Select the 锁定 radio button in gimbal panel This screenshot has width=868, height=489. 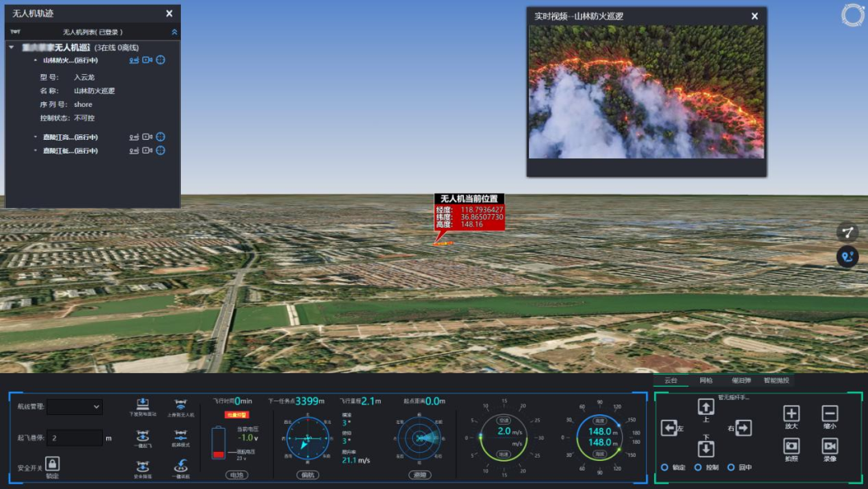(x=665, y=467)
